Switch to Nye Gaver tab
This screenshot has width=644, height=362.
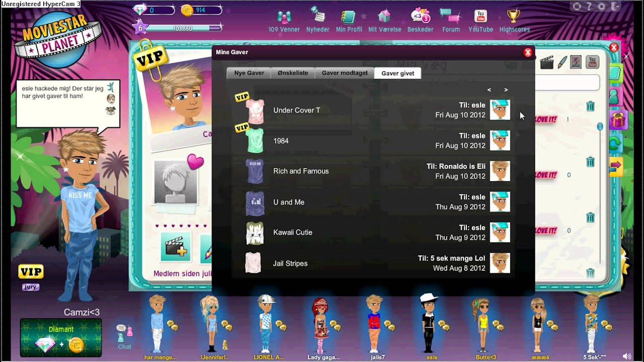249,73
